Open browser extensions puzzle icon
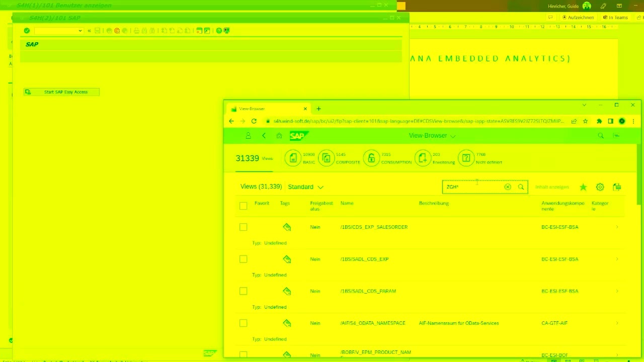 click(x=599, y=121)
